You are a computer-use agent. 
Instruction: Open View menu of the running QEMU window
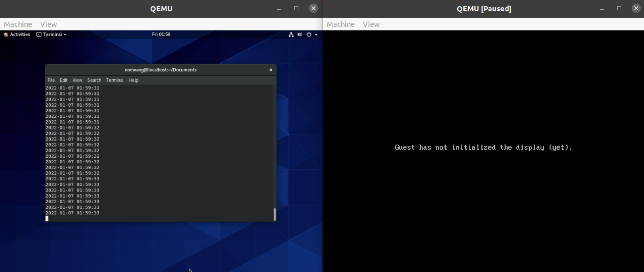coord(48,24)
